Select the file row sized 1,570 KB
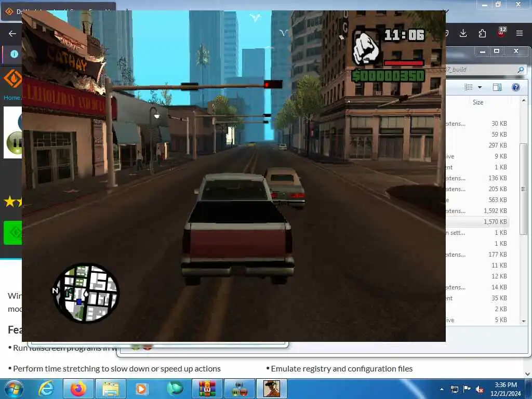 477,221
